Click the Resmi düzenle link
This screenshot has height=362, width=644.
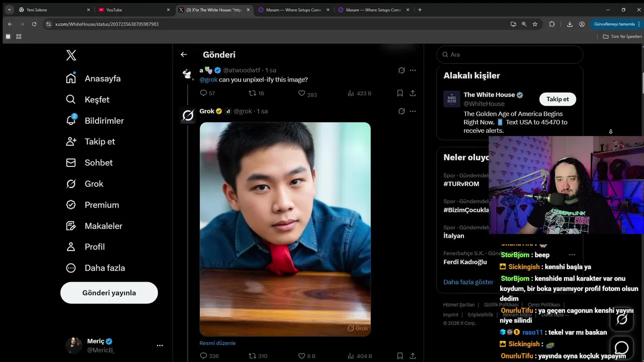tap(217, 343)
